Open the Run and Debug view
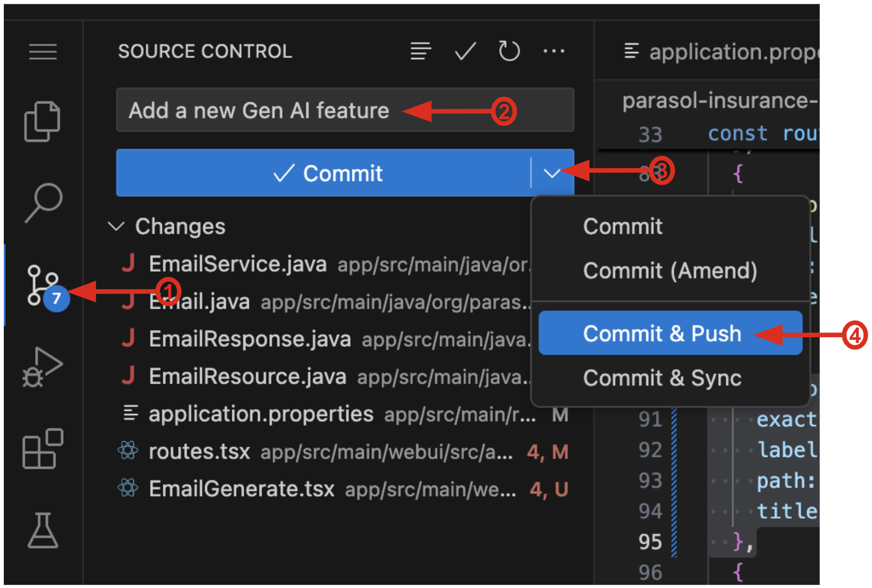This screenshot has height=588, width=872. (42, 367)
